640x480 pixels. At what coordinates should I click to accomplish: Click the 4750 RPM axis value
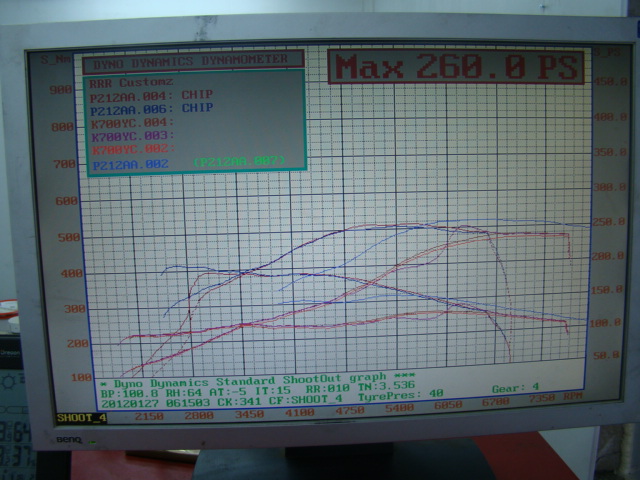coord(350,411)
